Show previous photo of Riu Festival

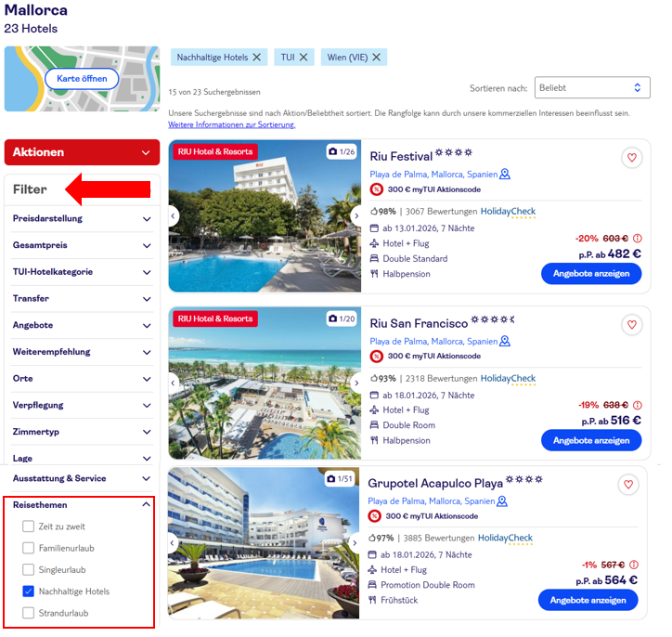coord(174,216)
